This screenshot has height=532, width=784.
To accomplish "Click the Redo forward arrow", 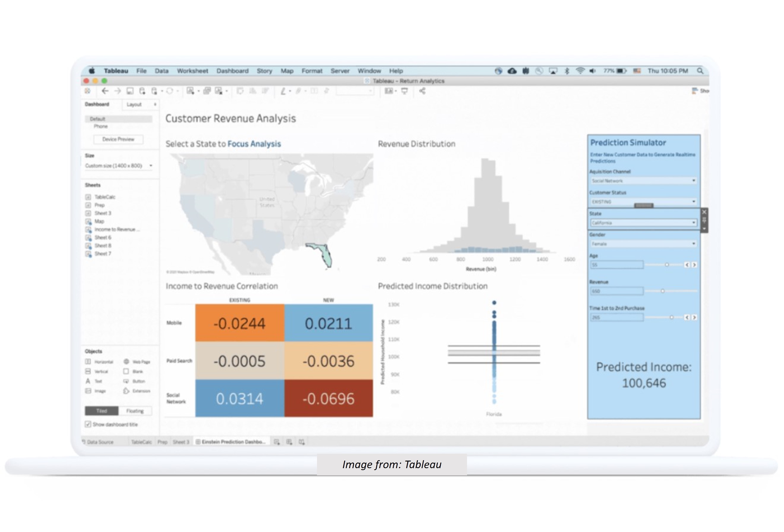I will pos(117,91).
